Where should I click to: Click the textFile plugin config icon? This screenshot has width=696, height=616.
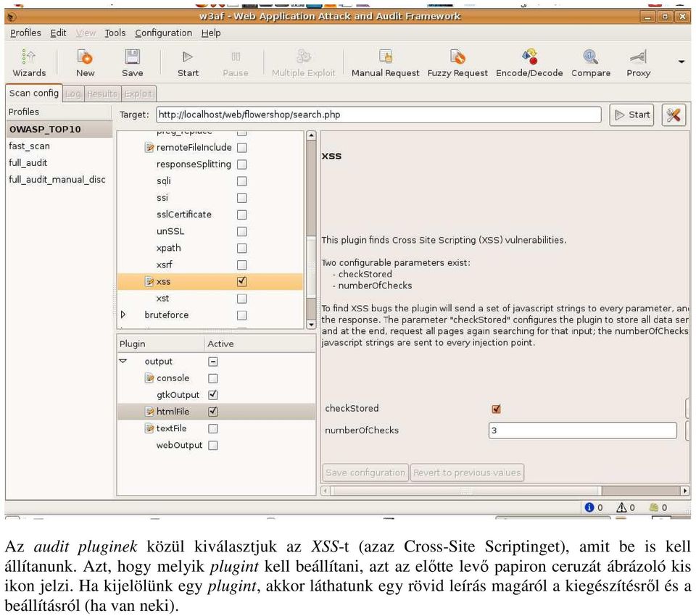pyautogui.click(x=149, y=428)
